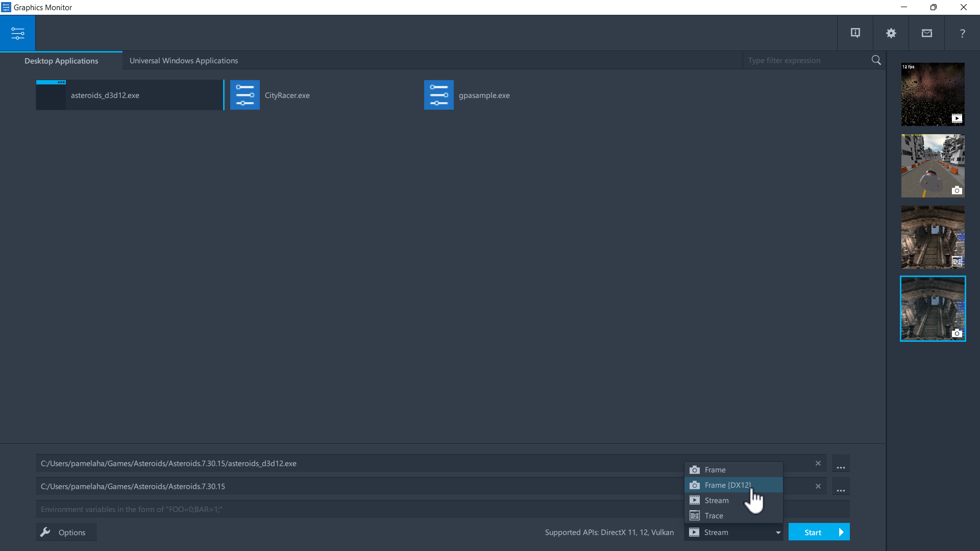Select Frame [DX12] from the capture menu
980x551 pixels.
[x=728, y=485]
